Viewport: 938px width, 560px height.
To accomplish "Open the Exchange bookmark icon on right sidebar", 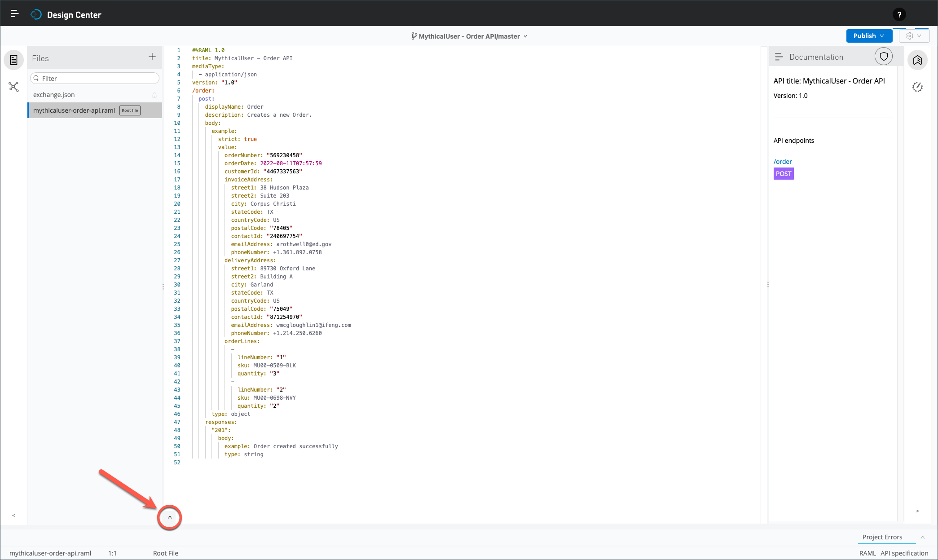I will (917, 60).
